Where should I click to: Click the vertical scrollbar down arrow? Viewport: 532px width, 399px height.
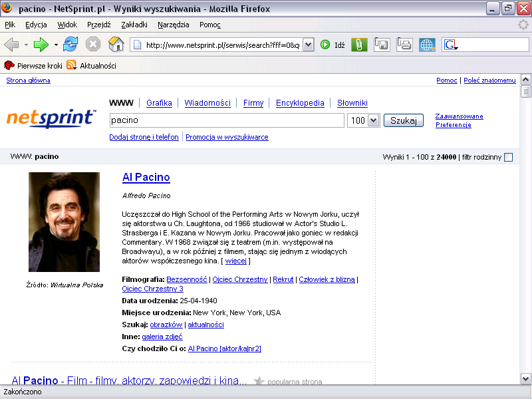click(x=525, y=378)
